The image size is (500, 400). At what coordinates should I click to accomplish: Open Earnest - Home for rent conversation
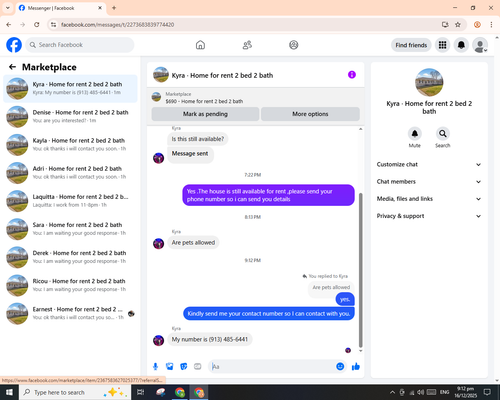70,313
